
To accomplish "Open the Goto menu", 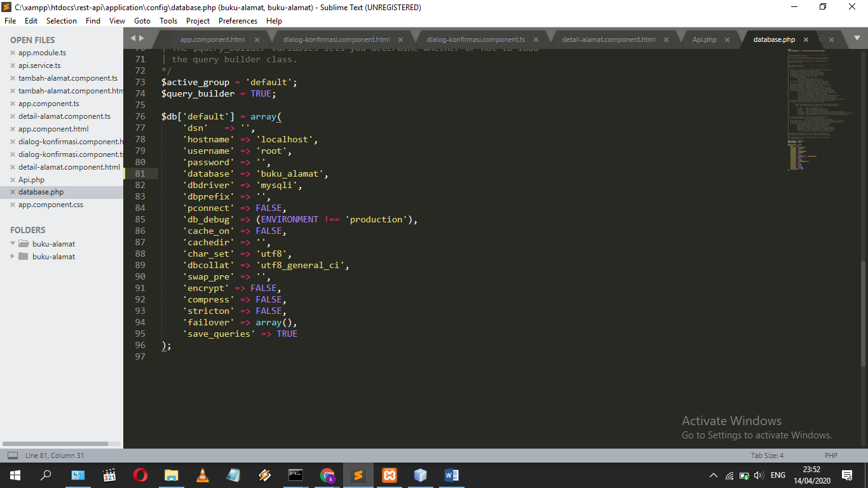I will (x=142, y=21).
